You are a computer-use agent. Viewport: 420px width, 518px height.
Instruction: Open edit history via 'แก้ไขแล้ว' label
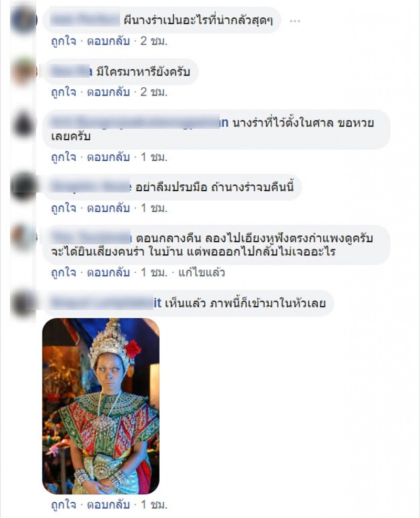(202, 273)
